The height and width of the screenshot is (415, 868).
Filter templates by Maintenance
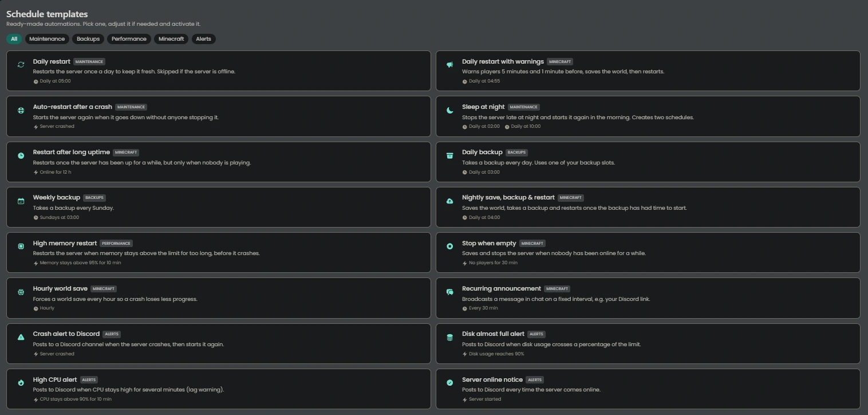[x=47, y=39]
